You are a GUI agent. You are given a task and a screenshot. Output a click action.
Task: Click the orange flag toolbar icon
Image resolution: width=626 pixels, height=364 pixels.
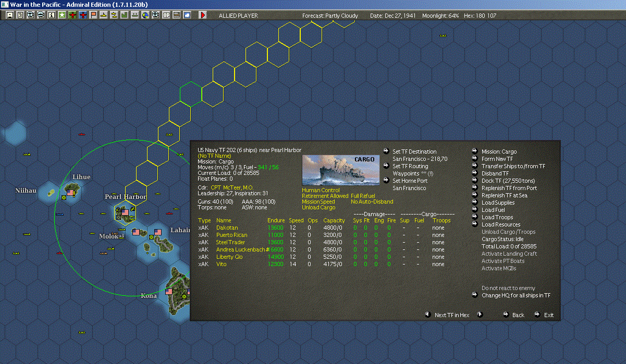(94, 15)
